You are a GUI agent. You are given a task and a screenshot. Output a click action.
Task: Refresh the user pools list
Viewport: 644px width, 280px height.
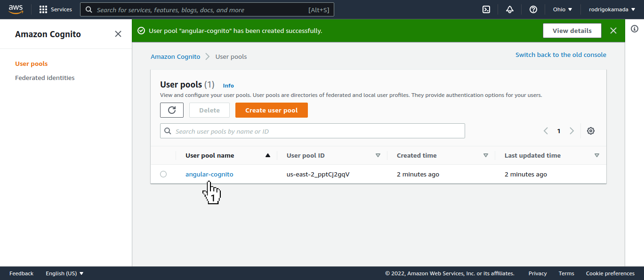(x=171, y=110)
